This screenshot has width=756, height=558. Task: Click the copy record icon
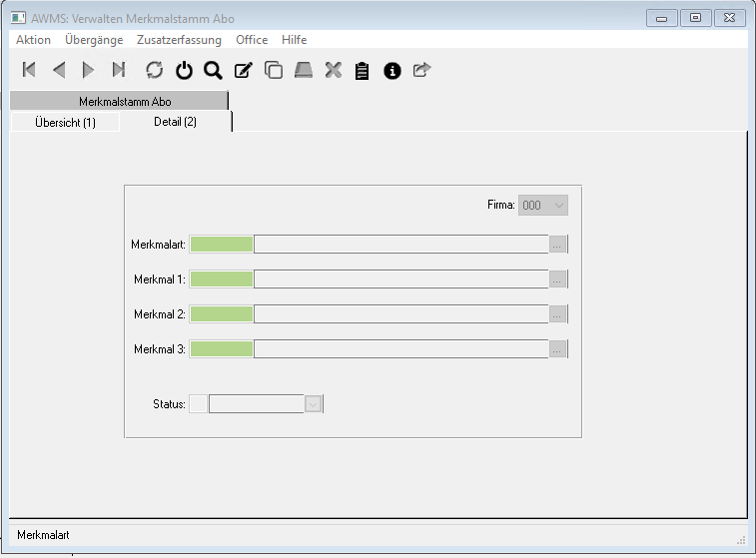(273, 70)
